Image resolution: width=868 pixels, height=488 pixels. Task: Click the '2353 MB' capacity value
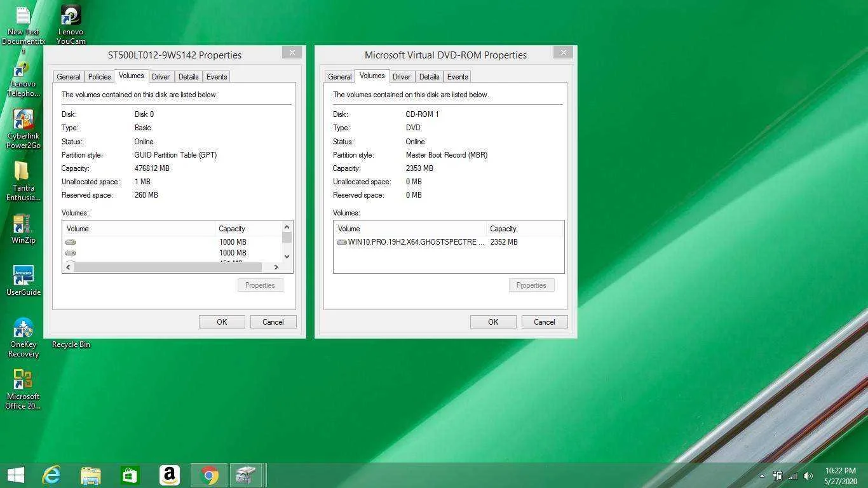pyautogui.click(x=419, y=168)
